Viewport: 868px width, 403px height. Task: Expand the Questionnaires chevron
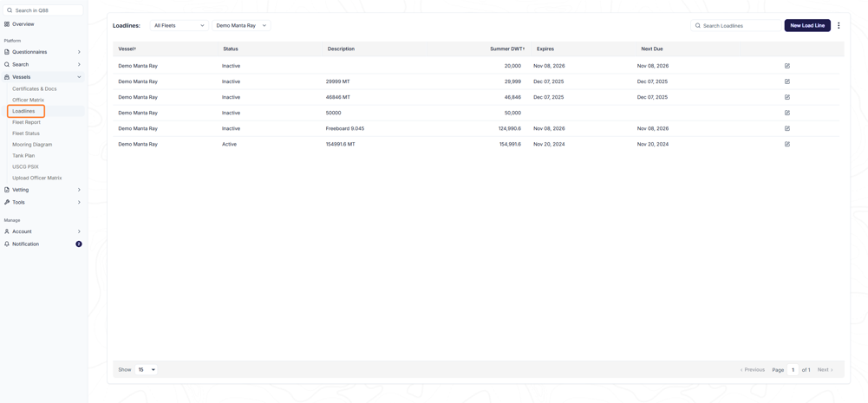coord(79,52)
